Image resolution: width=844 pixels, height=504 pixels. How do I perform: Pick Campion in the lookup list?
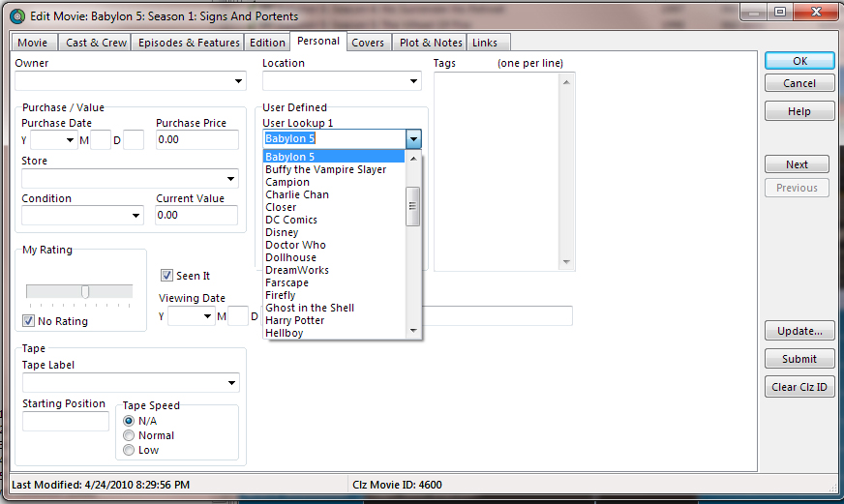[x=334, y=182]
